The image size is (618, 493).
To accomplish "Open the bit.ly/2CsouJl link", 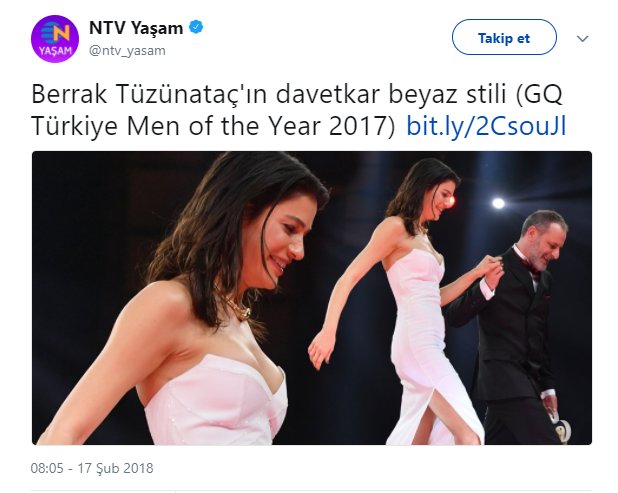I will coord(486,127).
